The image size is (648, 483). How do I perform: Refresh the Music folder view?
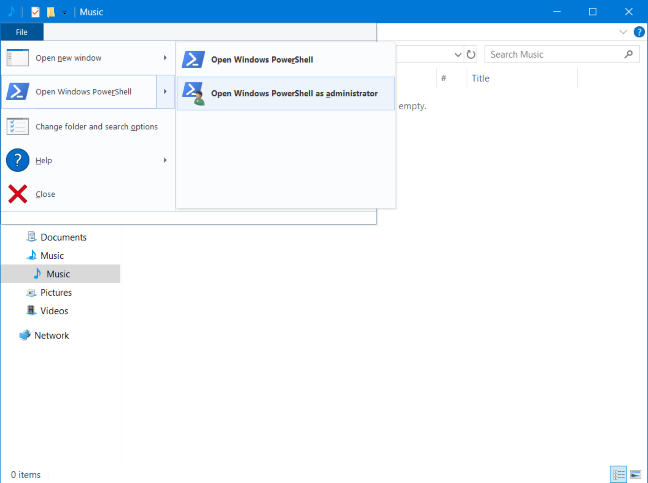471,55
